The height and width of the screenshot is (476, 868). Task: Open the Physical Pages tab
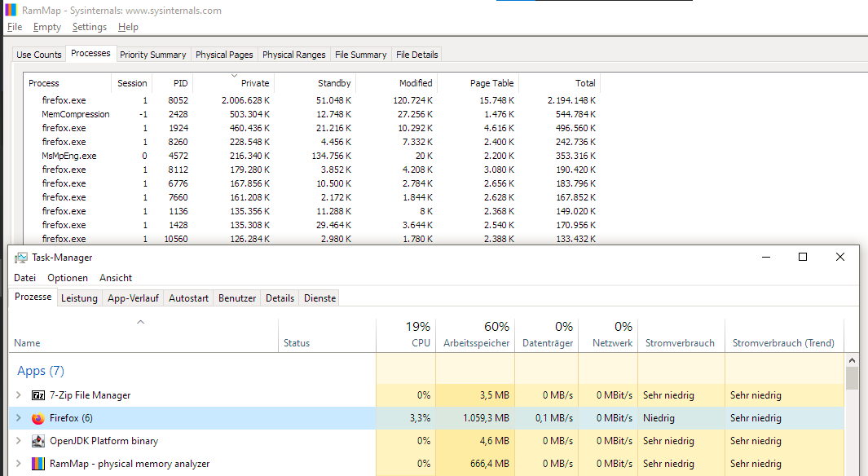(224, 55)
